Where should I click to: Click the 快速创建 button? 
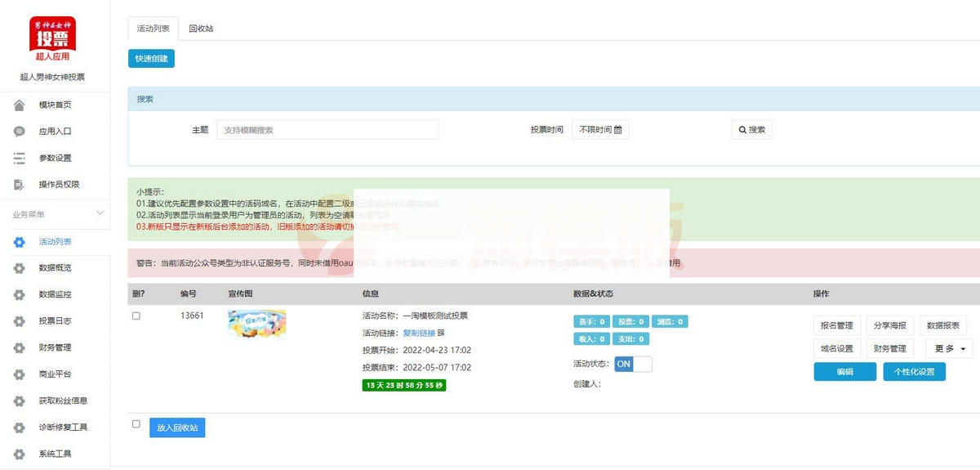coord(151,59)
